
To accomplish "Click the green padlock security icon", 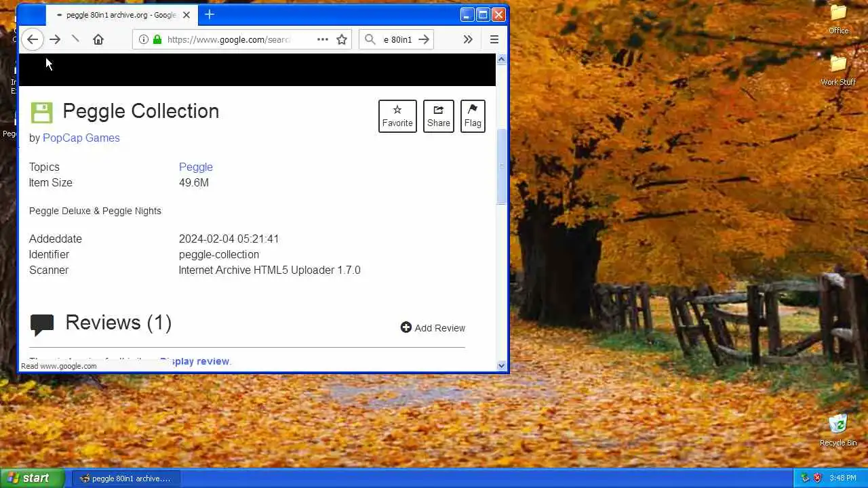I will pyautogui.click(x=157, y=39).
